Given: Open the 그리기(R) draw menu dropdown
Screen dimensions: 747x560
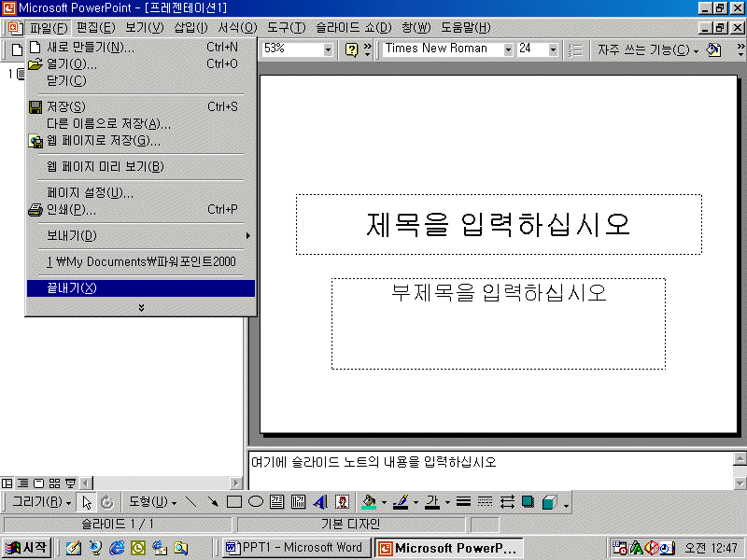Looking at the screenshot, I should pos(41,502).
